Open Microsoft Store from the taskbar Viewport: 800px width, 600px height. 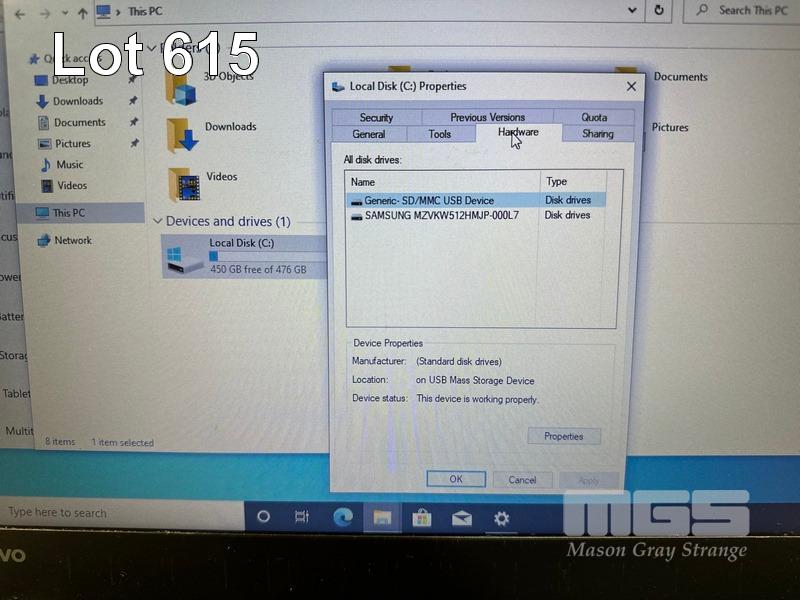421,517
